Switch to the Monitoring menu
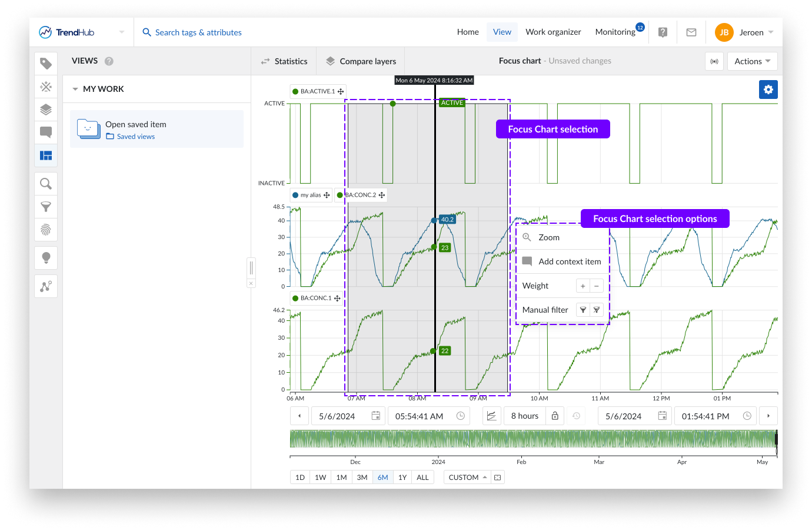812x530 pixels. (615, 32)
